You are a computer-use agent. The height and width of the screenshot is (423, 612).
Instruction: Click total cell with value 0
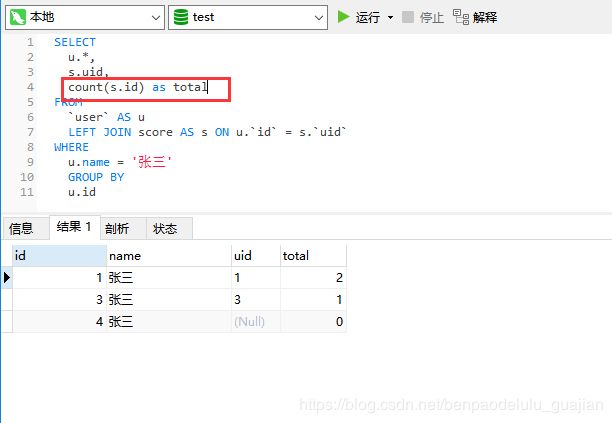pyautogui.click(x=313, y=322)
